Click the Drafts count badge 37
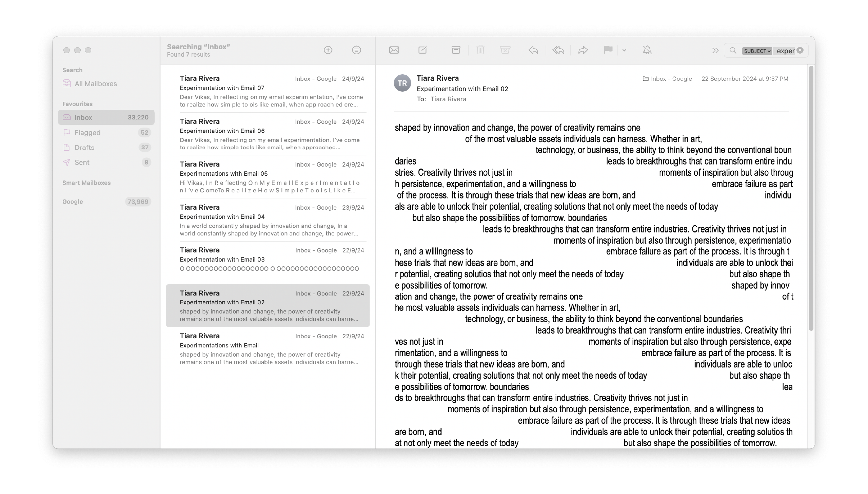The height and width of the screenshot is (494, 868). coord(145,147)
